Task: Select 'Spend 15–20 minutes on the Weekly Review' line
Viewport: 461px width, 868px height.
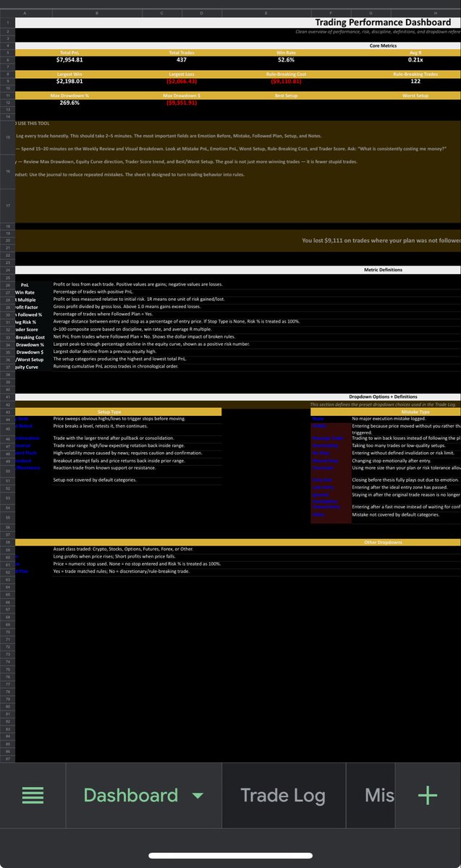Action: (x=232, y=148)
